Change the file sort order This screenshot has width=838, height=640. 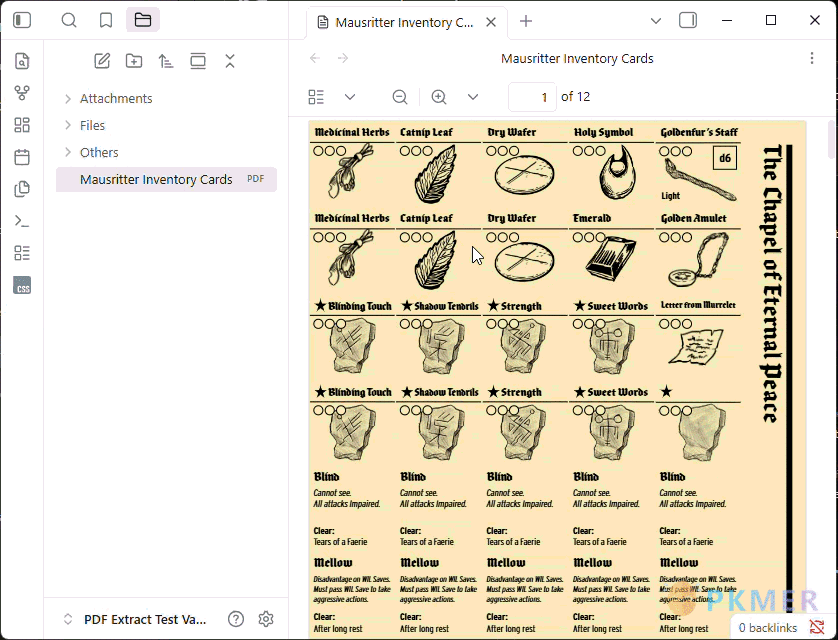tap(166, 61)
